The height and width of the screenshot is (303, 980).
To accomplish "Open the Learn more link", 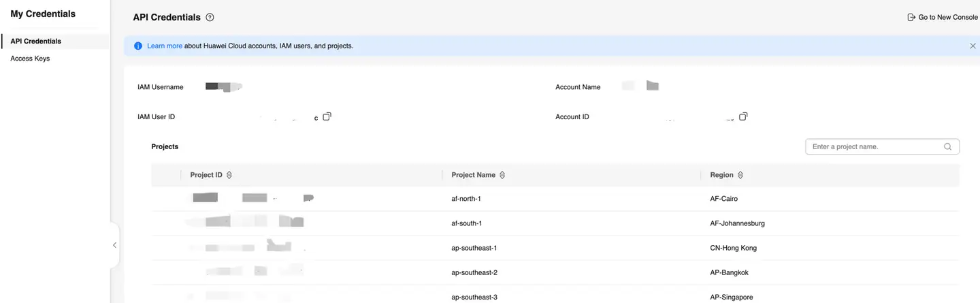I will 164,46.
